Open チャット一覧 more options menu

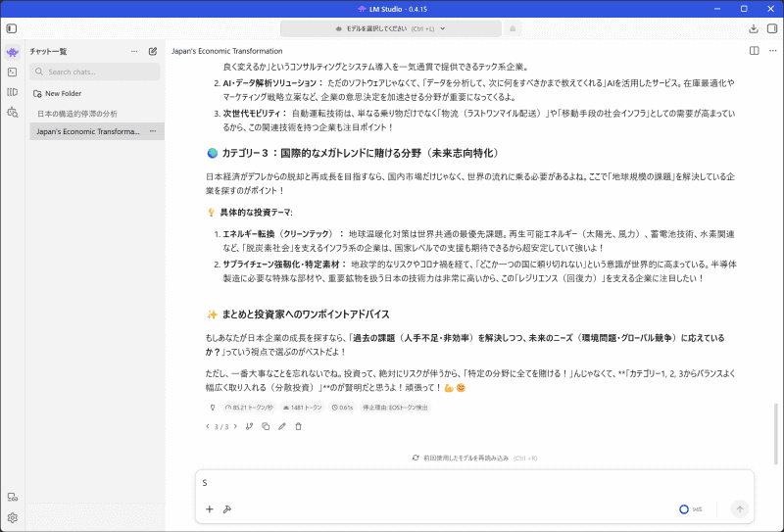[134, 52]
